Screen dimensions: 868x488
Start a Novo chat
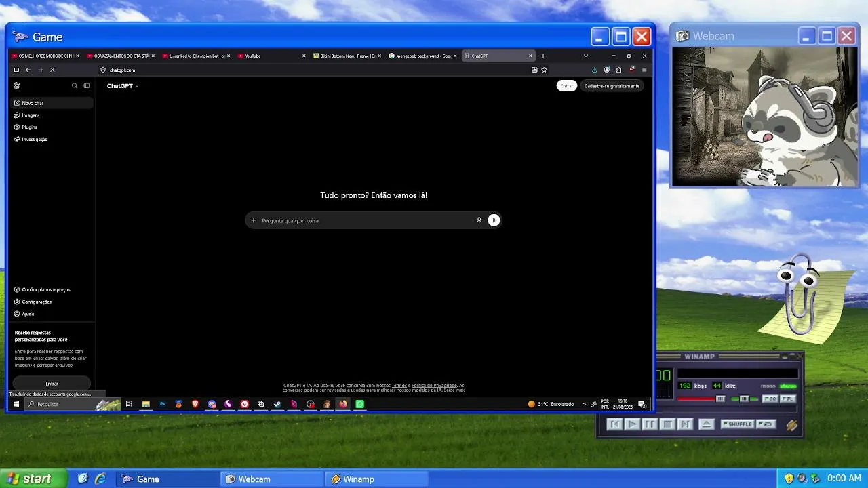[x=52, y=103]
